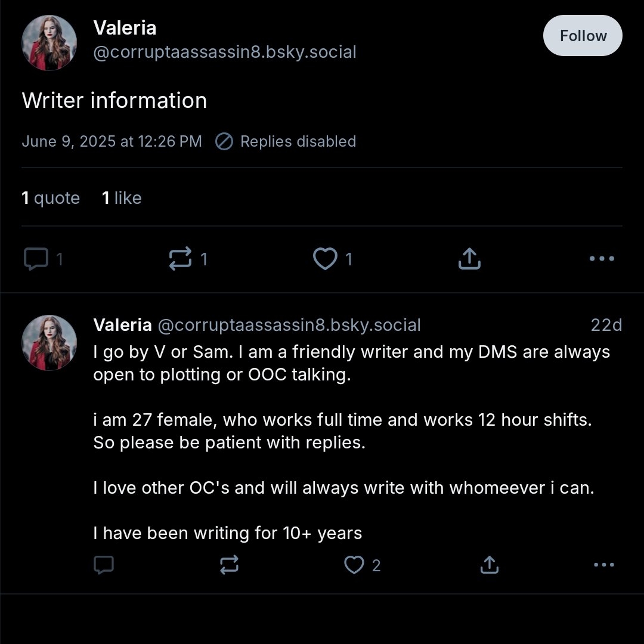Reply to Valeria's second post
Screen dimensions: 644x644
(x=104, y=565)
